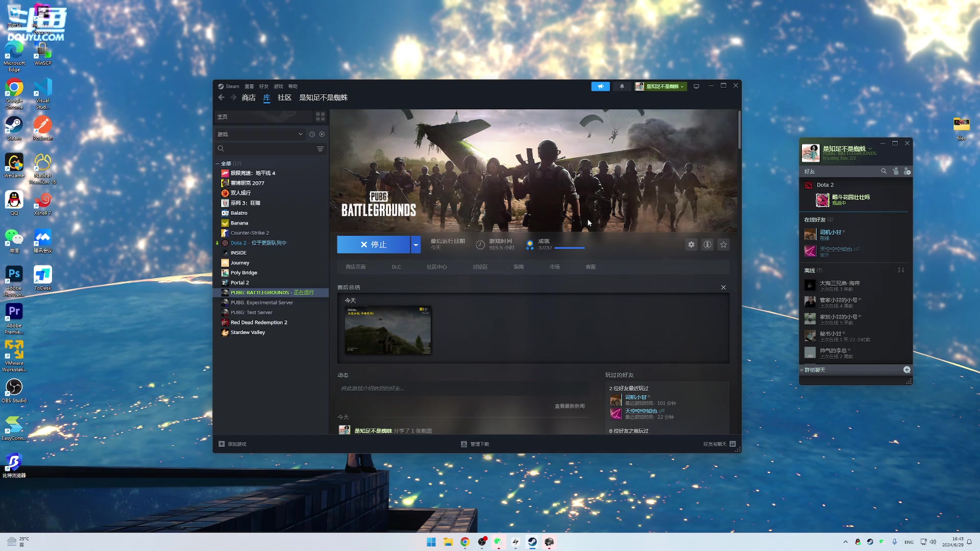Open the PUBG game info icon
Image resolution: width=980 pixels, height=551 pixels.
pyautogui.click(x=707, y=245)
